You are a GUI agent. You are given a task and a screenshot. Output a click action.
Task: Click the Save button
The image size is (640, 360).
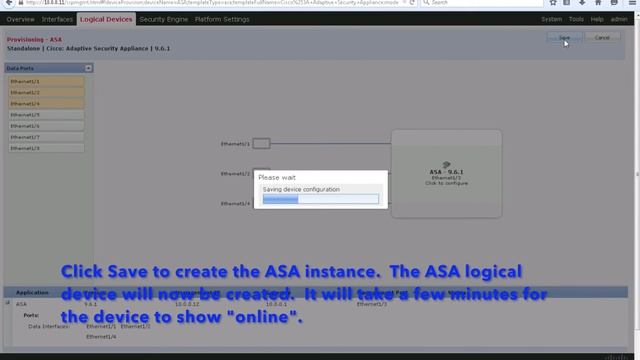(x=564, y=38)
